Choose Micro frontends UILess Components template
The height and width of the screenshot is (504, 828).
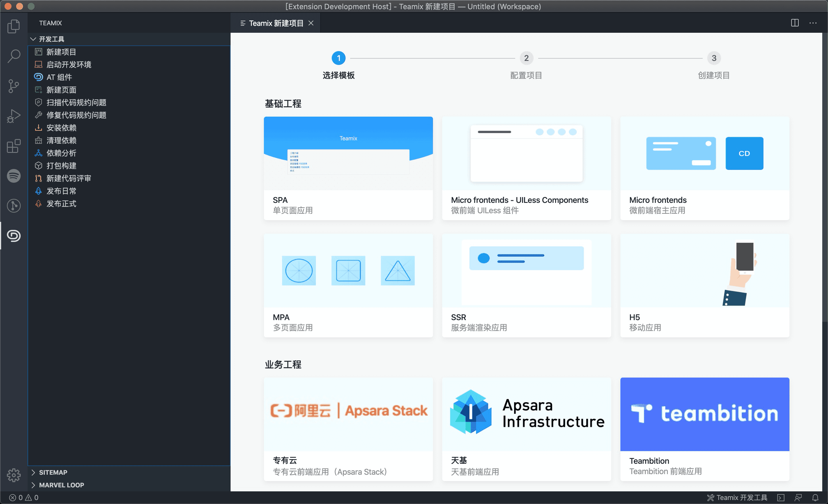[526, 168]
